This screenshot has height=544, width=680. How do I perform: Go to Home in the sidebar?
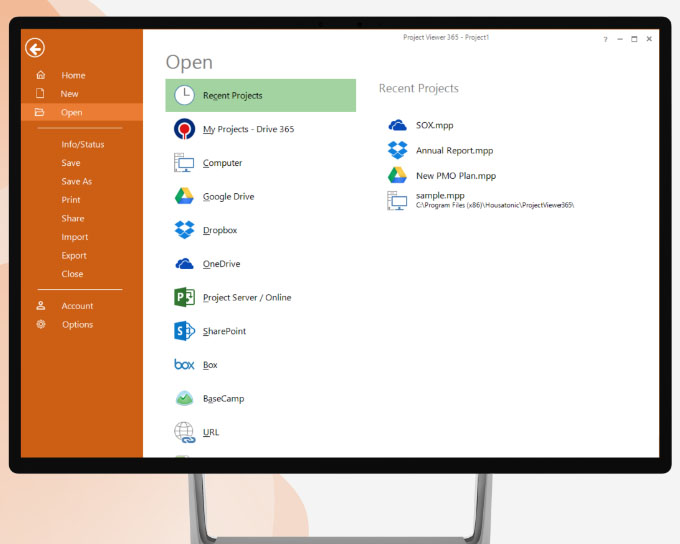tap(73, 75)
